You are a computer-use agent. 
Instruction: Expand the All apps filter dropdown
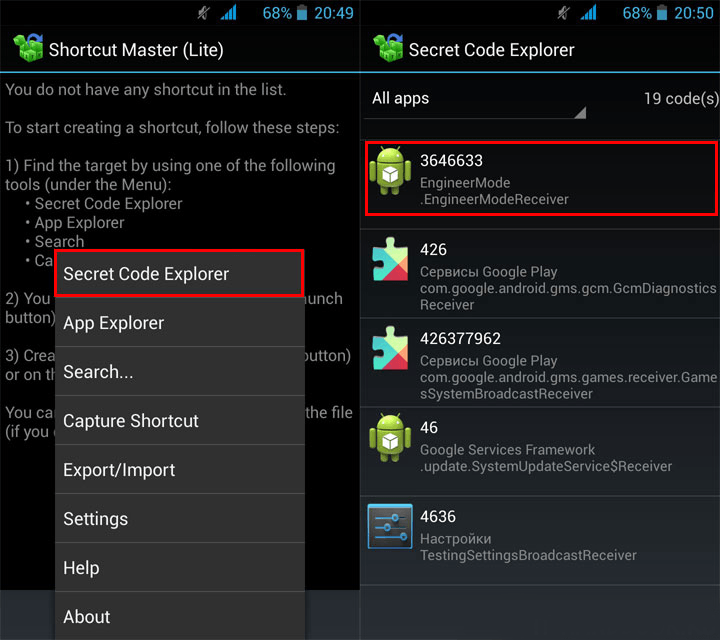475,102
